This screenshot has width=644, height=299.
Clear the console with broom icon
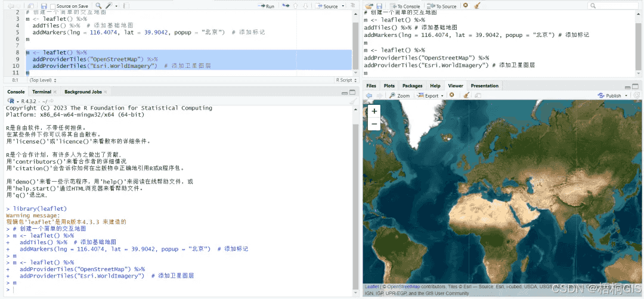352,101
